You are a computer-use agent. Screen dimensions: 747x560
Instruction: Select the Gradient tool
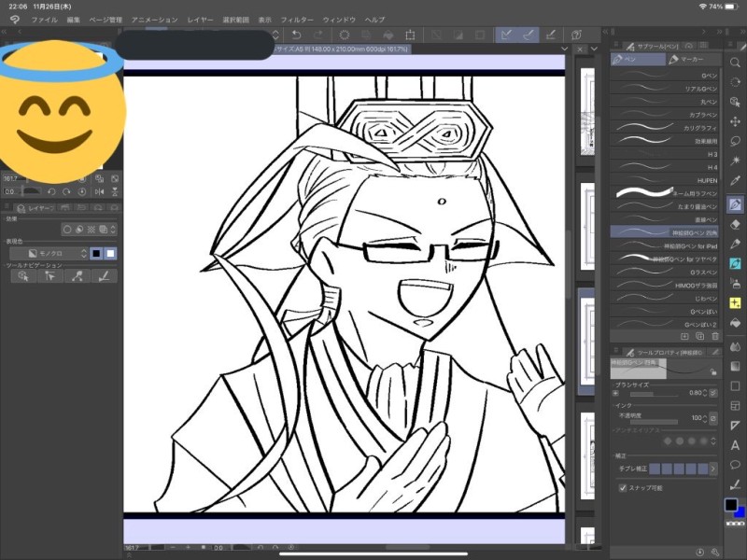(735, 366)
